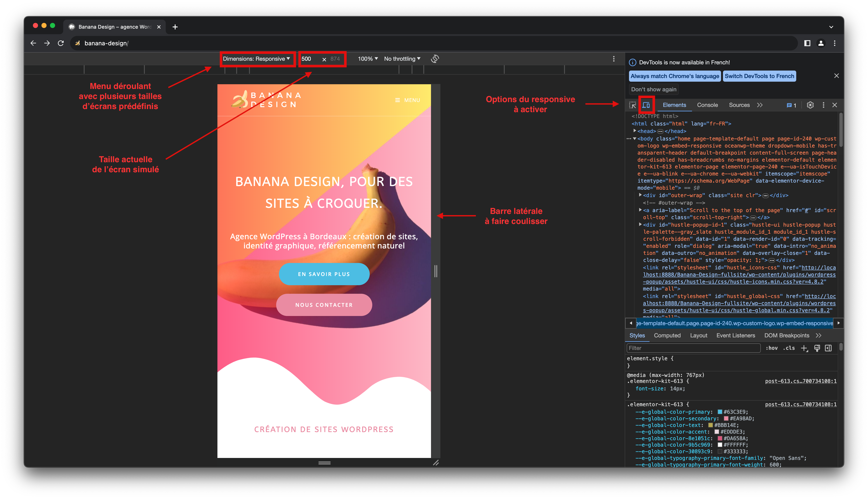The width and height of the screenshot is (868, 499).
Task: Add a new style rule
Action: 804,348
